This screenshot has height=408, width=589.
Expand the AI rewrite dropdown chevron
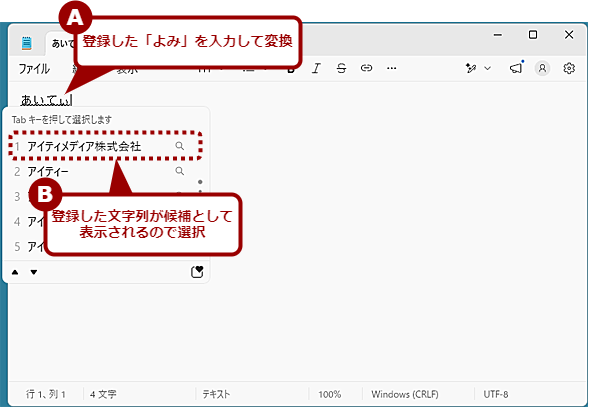pos(488,68)
